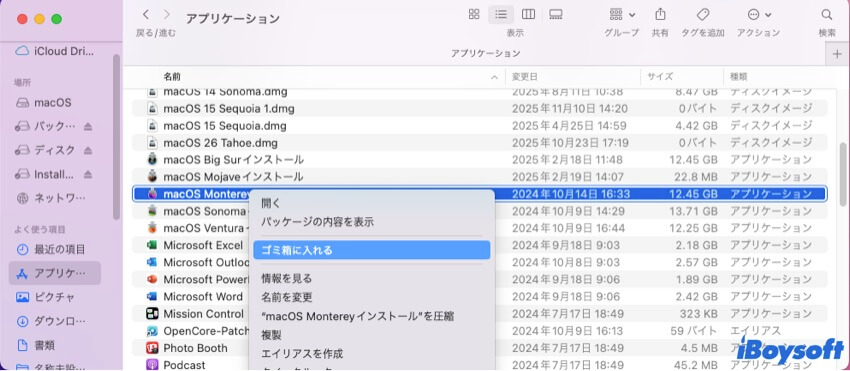This screenshot has width=850, height=371.
Task: Select the アプリケーション tab below toolbar
Action: coord(486,54)
